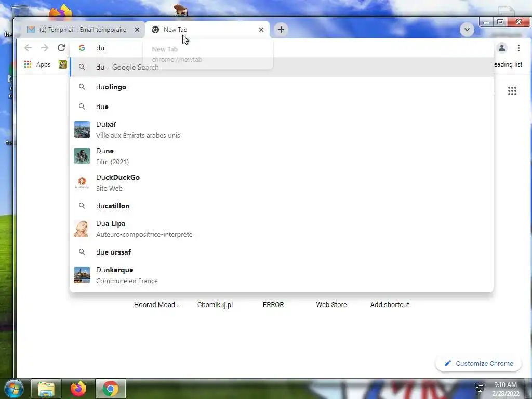Click the search icon beside duolingo

pyautogui.click(x=82, y=87)
